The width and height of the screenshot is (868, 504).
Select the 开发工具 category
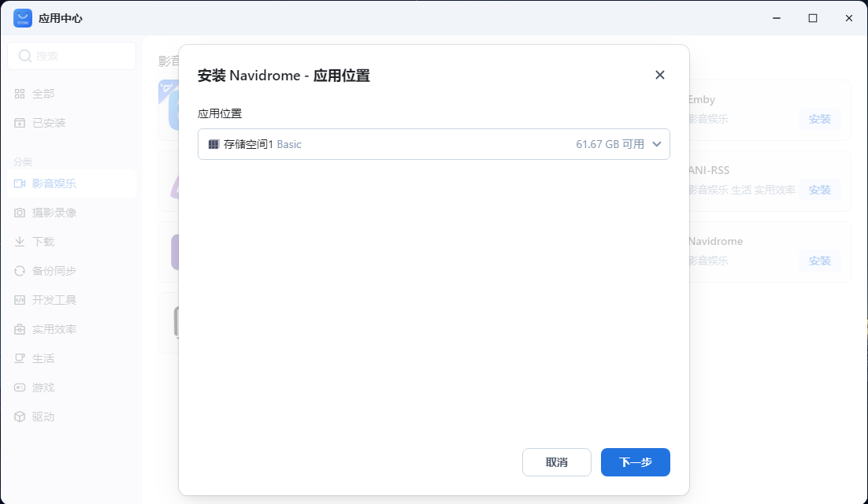(72, 300)
